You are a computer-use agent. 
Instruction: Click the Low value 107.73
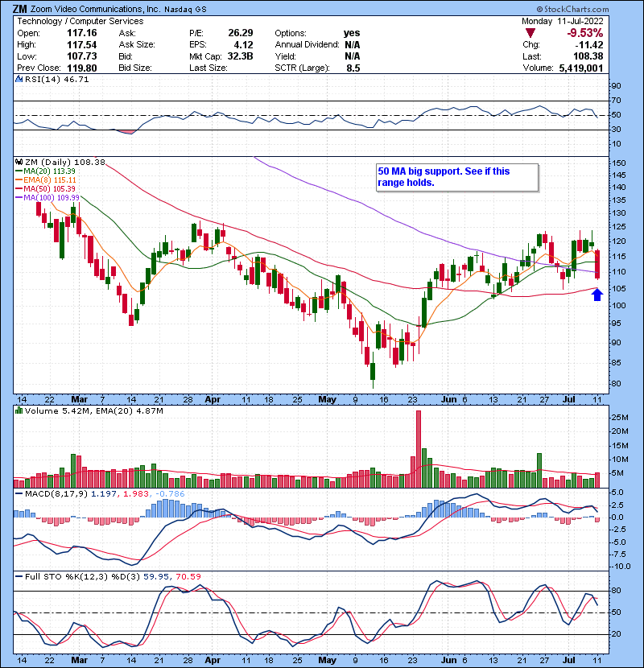click(x=82, y=56)
